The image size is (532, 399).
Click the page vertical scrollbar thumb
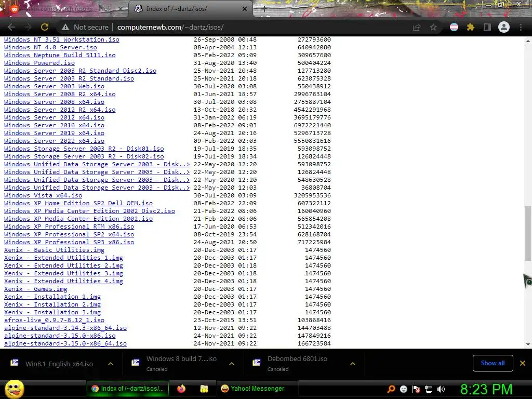pos(528,233)
